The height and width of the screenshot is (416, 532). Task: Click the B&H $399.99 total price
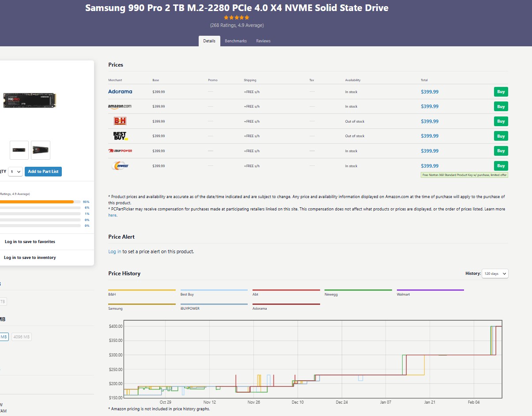(430, 121)
